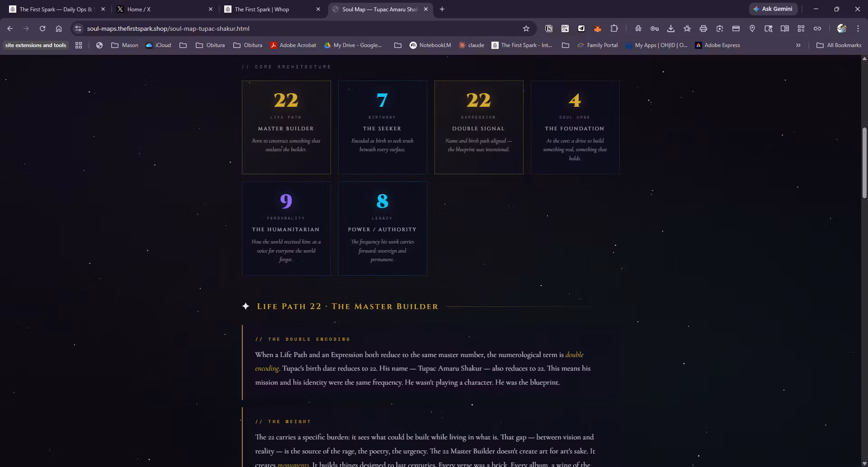Open a new browser tab
This screenshot has width=868, height=467.
[x=442, y=9]
